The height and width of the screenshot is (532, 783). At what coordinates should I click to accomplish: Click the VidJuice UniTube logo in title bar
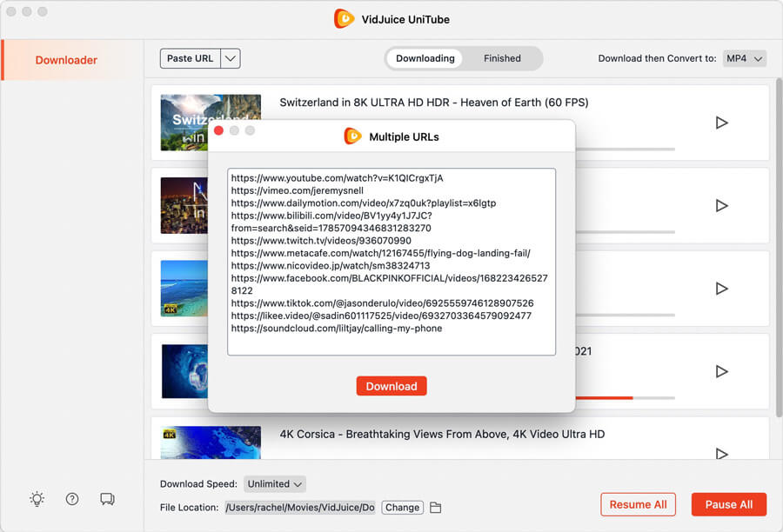[x=344, y=19]
